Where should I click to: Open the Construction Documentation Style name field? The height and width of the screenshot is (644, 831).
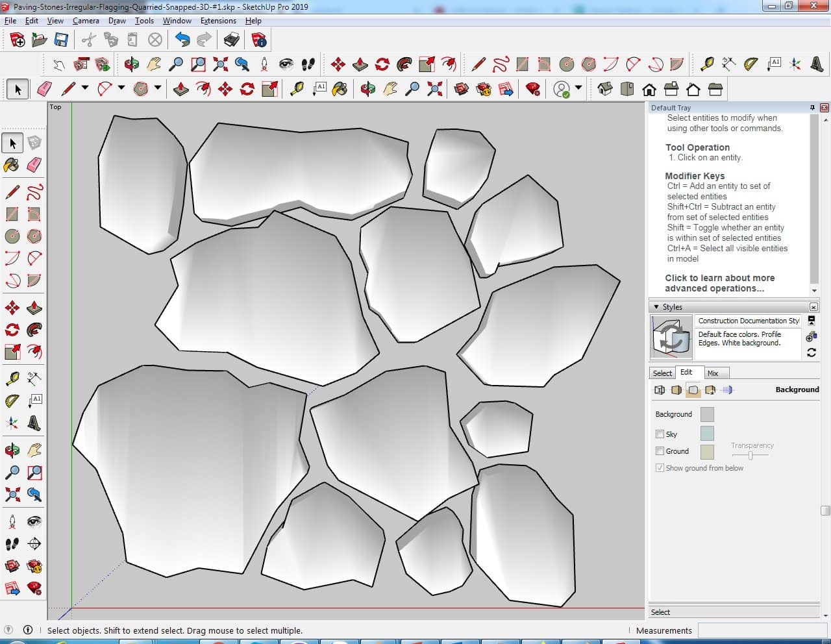pos(748,321)
